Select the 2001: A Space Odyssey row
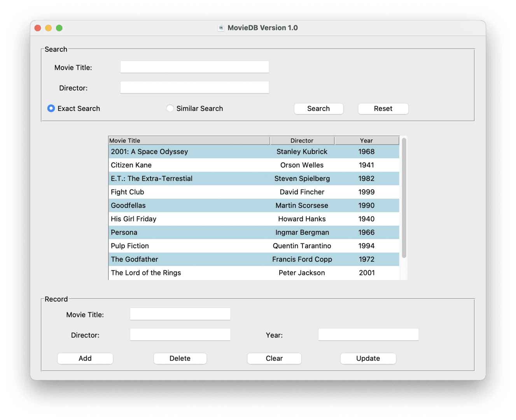The height and width of the screenshot is (420, 516). tap(254, 152)
